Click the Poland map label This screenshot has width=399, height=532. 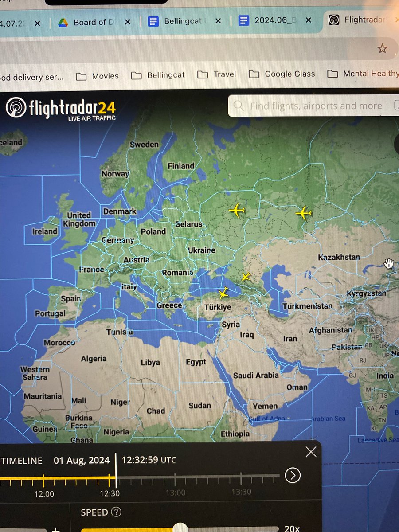point(153,231)
